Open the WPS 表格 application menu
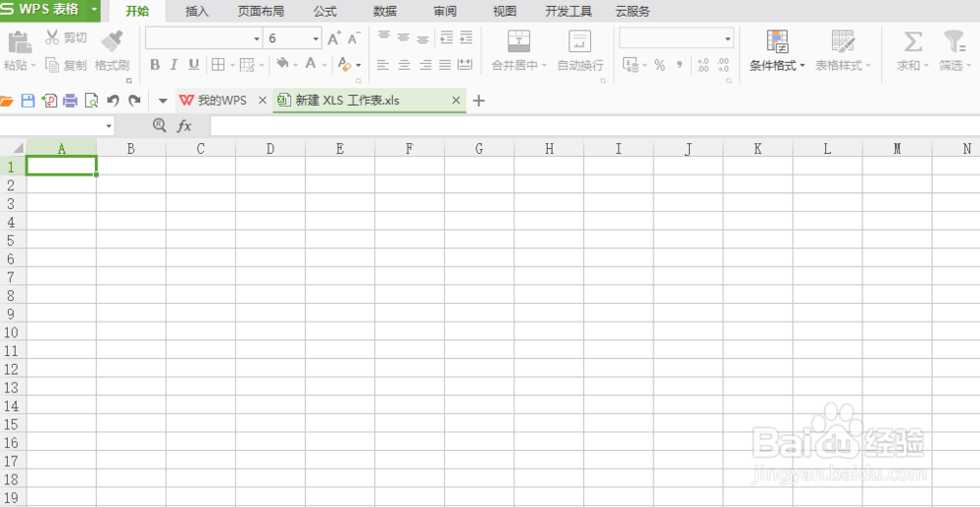 [x=50, y=10]
